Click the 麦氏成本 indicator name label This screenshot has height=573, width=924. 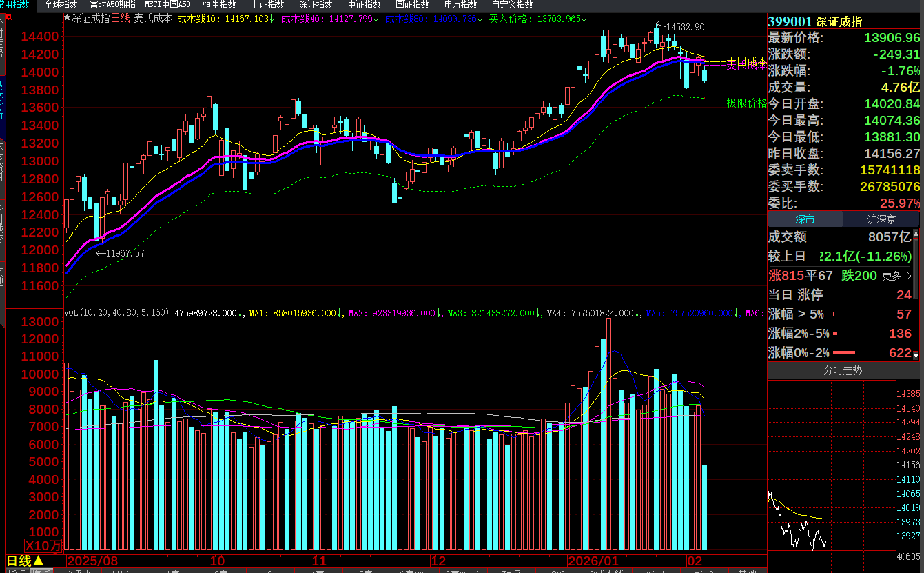(153, 19)
